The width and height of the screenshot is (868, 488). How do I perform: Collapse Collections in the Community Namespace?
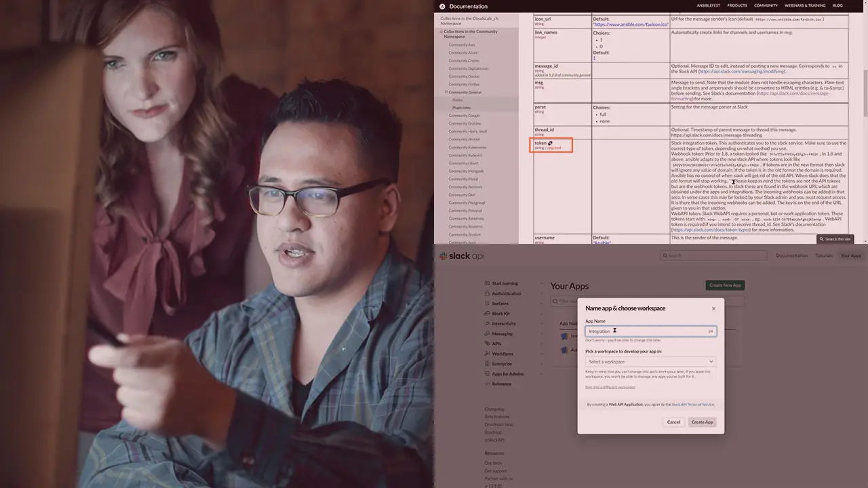coord(441,32)
